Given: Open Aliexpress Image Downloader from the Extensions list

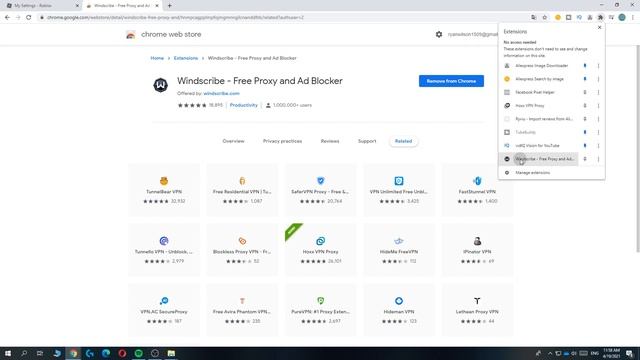Looking at the screenshot, I should tap(538, 66).
